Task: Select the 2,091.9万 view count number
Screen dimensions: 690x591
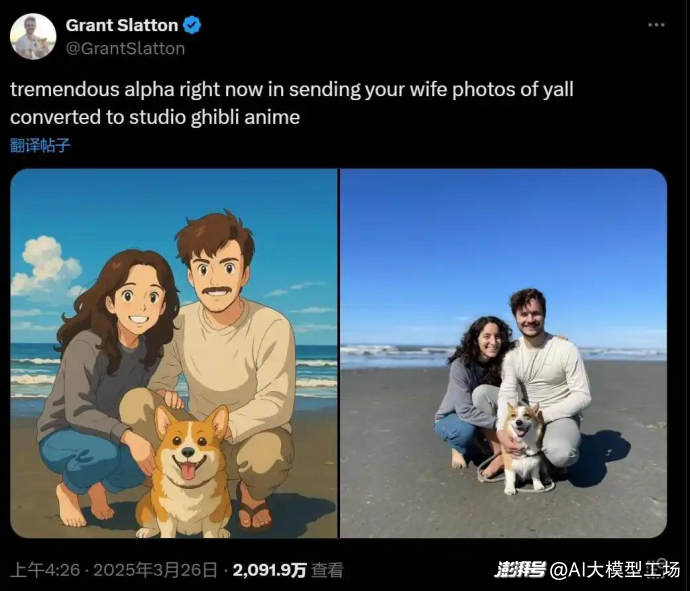Action: [269, 570]
